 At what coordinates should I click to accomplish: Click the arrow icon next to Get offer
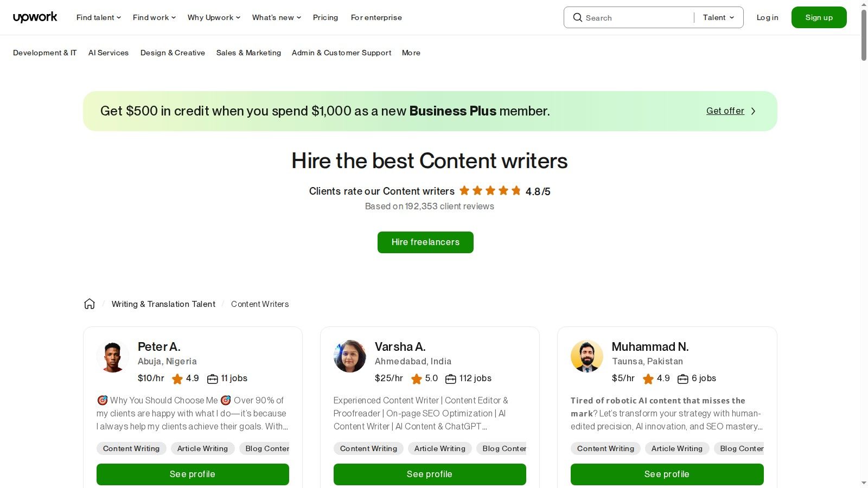[753, 111]
